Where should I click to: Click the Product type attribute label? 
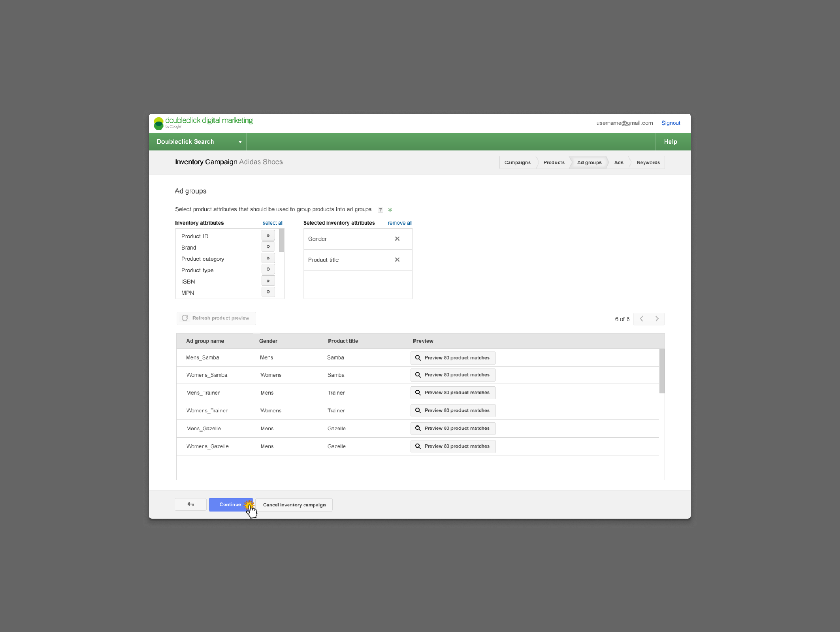[x=198, y=271]
